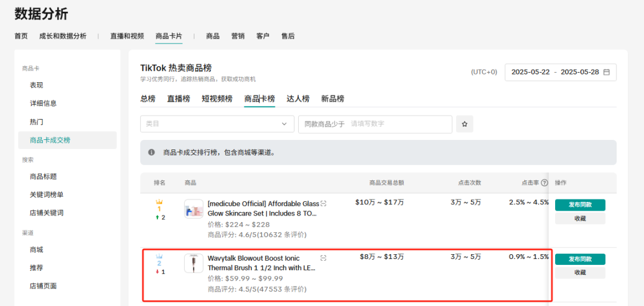Open 店铺关键词 in the sidebar

[47, 213]
